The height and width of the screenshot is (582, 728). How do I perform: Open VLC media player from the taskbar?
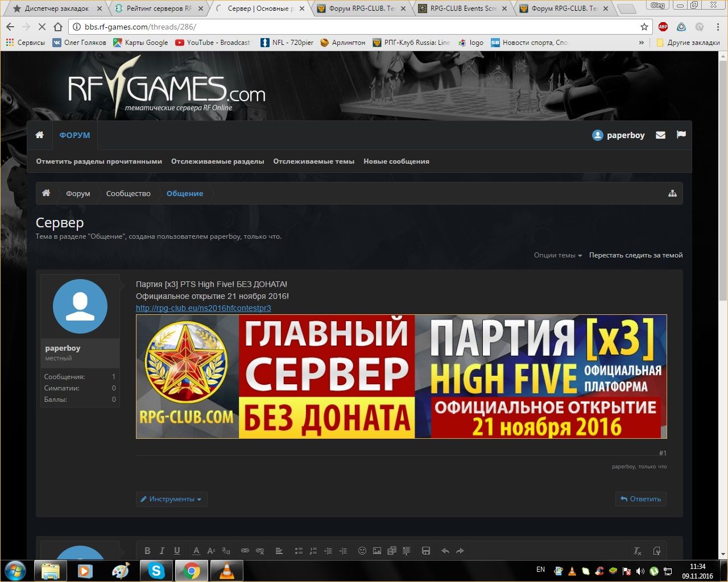(x=226, y=570)
